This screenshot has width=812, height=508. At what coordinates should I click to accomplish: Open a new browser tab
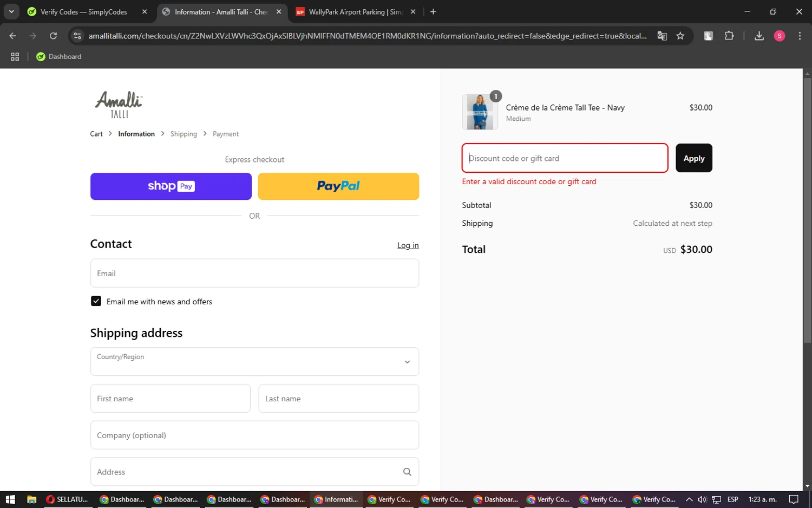pos(433,11)
